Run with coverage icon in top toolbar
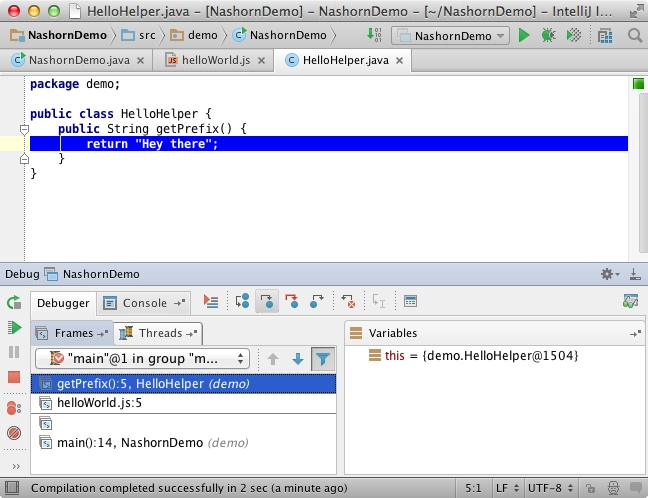The width and height of the screenshot is (648, 498). click(574, 36)
